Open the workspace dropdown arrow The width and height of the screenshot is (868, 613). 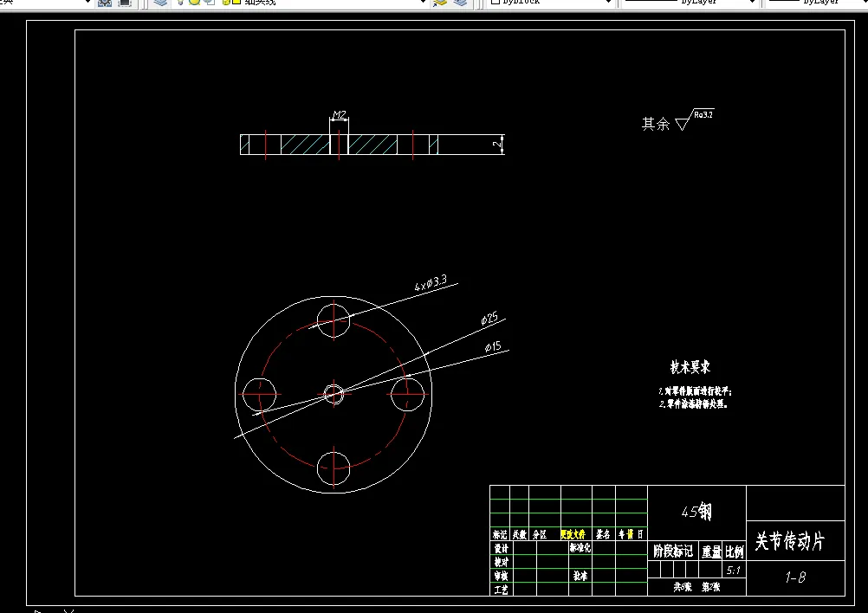coord(87,3)
